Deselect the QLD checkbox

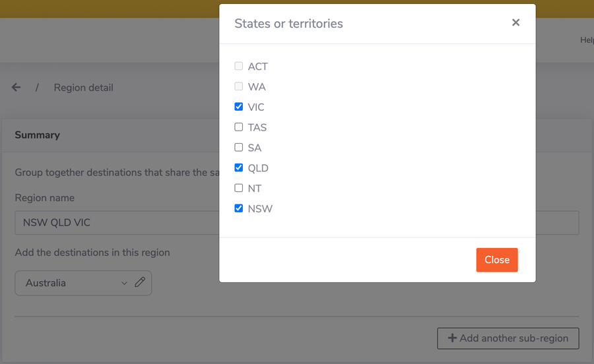(239, 168)
